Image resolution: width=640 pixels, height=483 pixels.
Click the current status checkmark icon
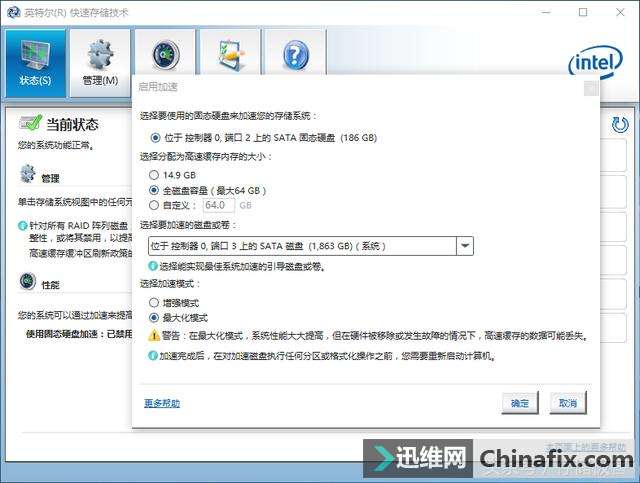click(x=31, y=122)
